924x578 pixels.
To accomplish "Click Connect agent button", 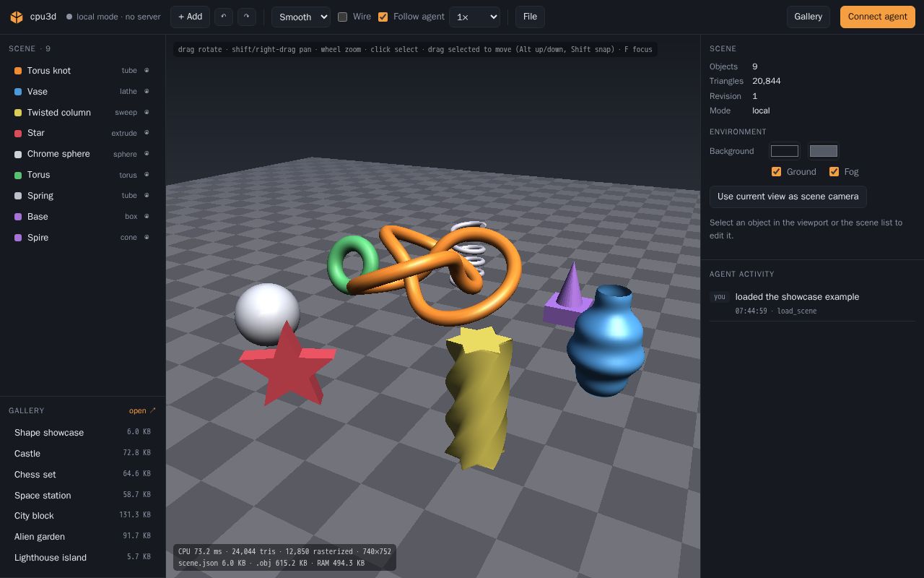I will click(878, 17).
